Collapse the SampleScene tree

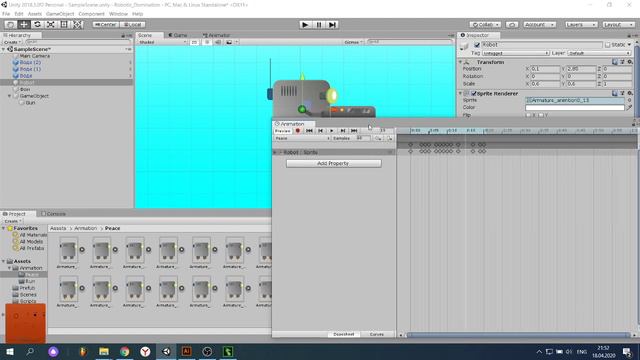[4, 49]
